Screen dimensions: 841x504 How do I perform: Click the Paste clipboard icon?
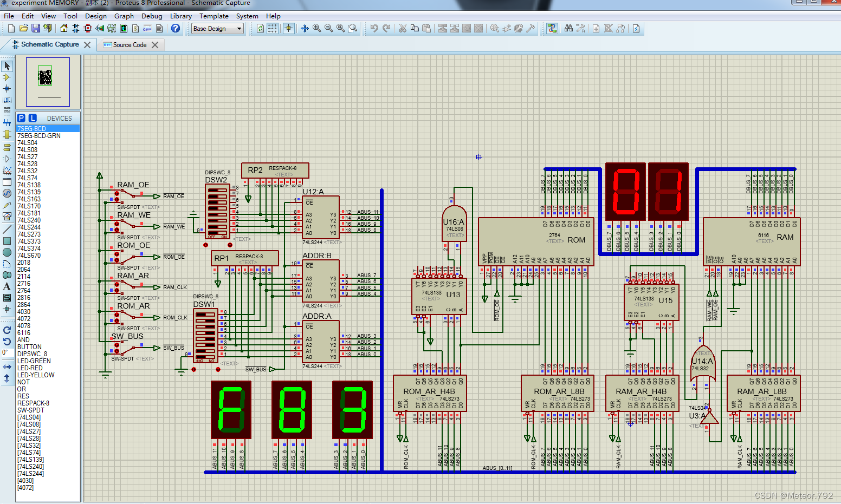pos(426,28)
